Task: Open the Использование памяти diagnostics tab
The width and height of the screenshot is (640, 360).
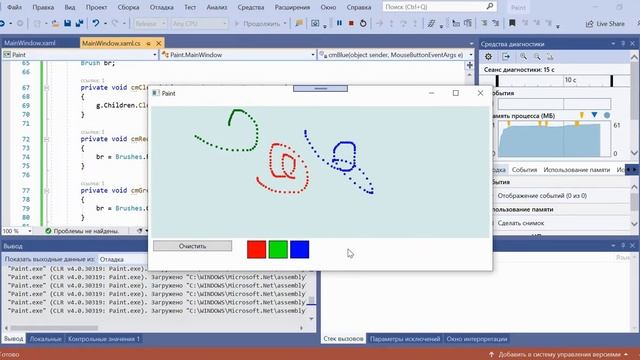Action: click(576, 169)
